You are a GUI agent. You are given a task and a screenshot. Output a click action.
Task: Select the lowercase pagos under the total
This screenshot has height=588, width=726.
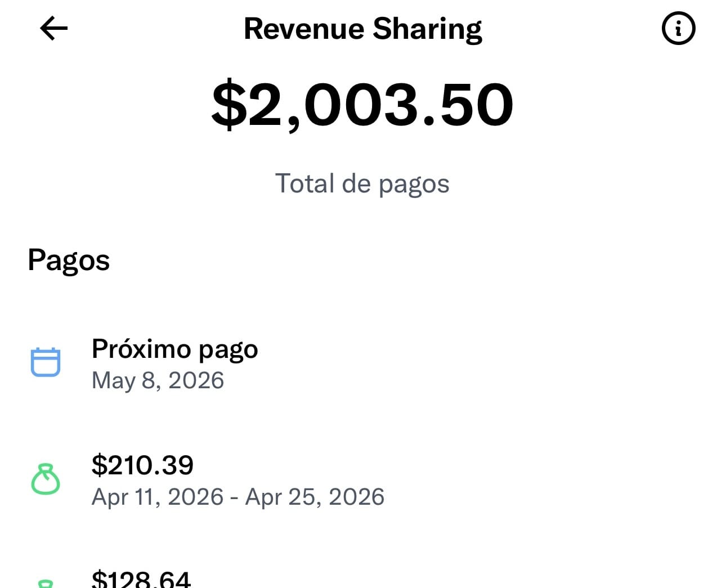414,185
